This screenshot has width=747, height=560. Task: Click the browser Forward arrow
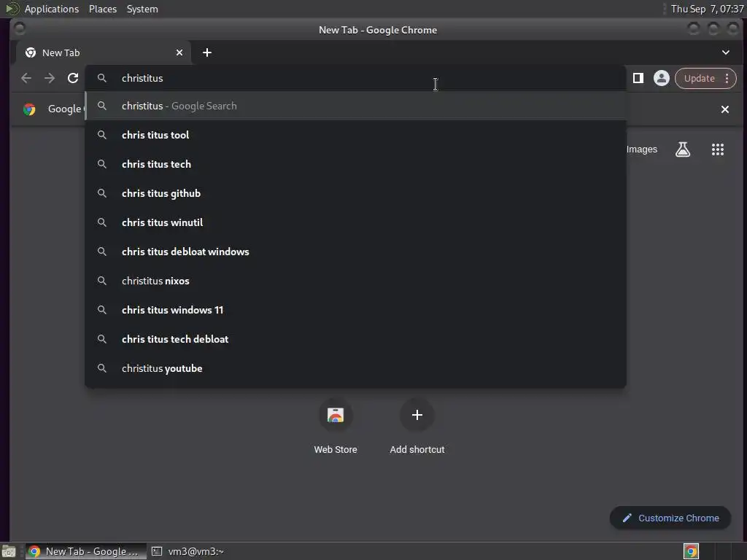click(x=50, y=78)
